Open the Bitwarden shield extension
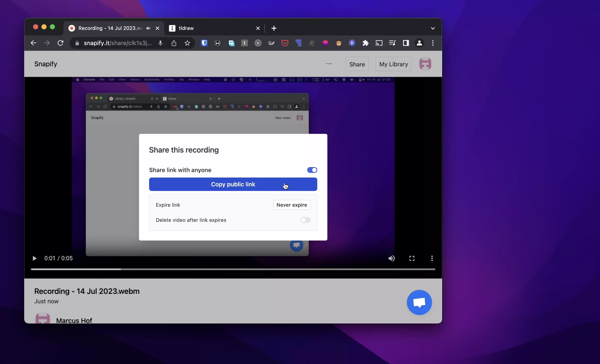 pyautogui.click(x=204, y=43)
